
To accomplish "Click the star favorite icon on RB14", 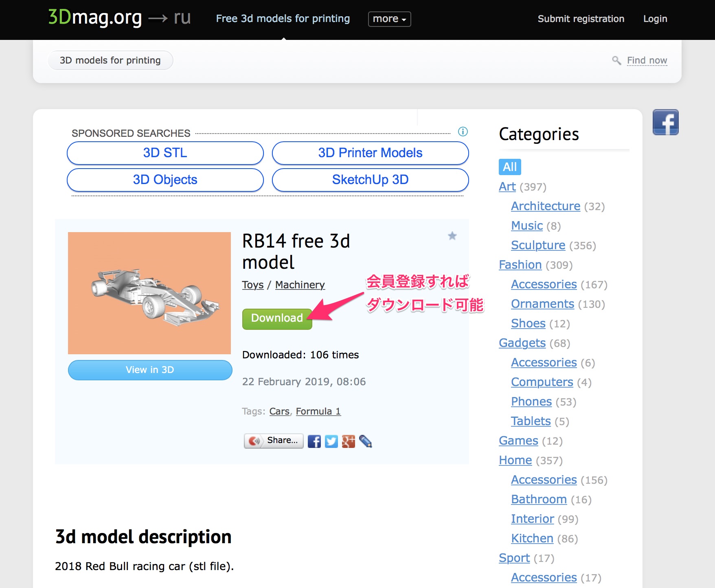I will (x=452, y=236).
